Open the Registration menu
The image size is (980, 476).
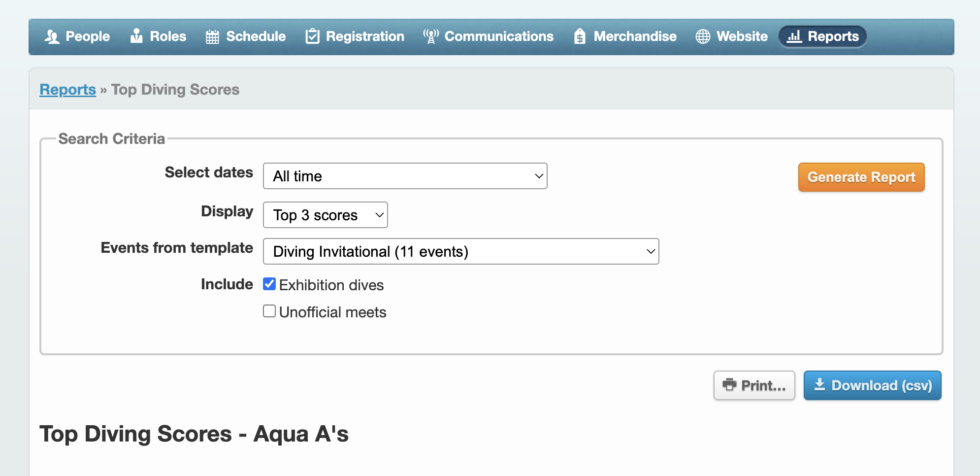(x=355, y=36)
